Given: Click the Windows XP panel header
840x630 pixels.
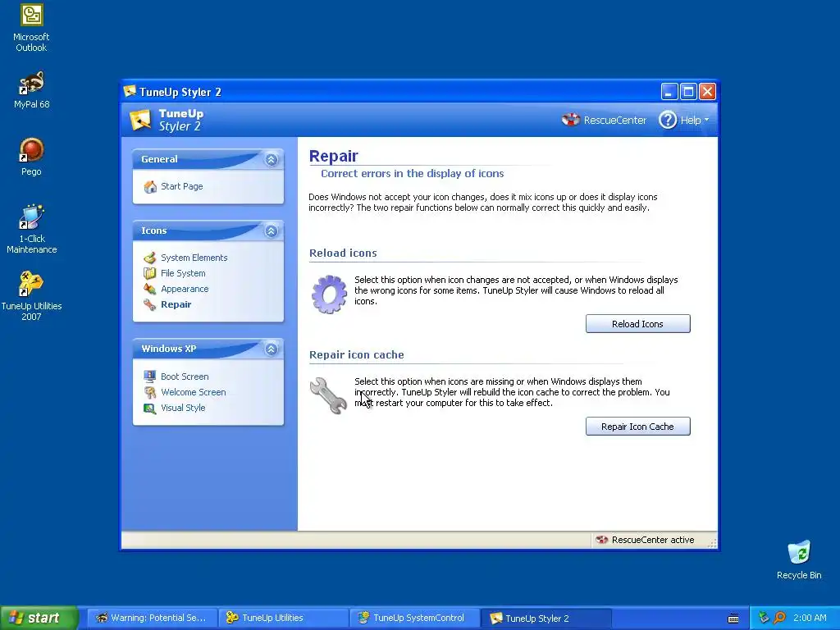Looking at the screenshot, I should point(208,349).
